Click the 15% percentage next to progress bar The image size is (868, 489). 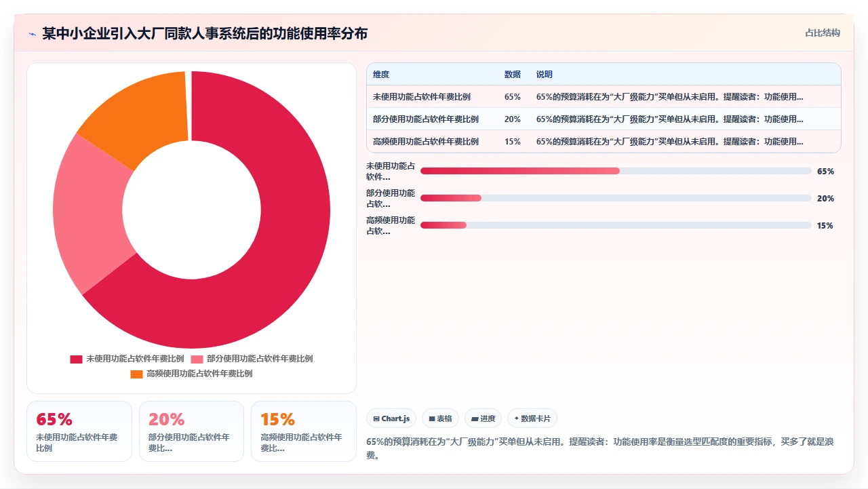[825, 226]
